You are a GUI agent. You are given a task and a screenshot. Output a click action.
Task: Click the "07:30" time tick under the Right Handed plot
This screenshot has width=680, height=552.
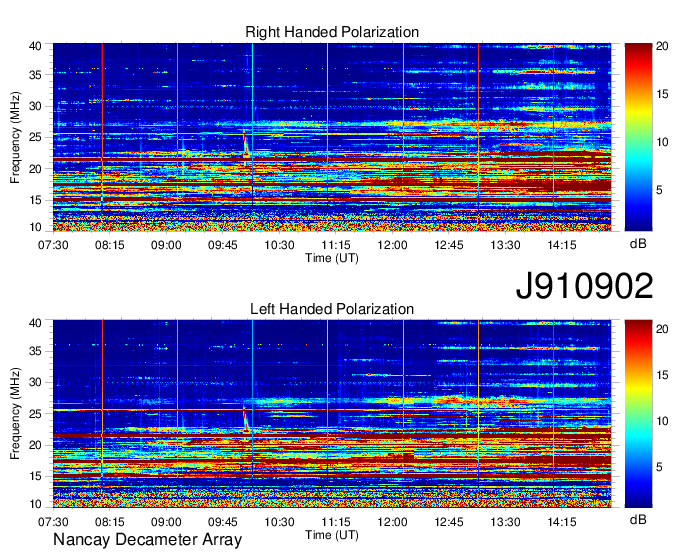pos(53,245)
